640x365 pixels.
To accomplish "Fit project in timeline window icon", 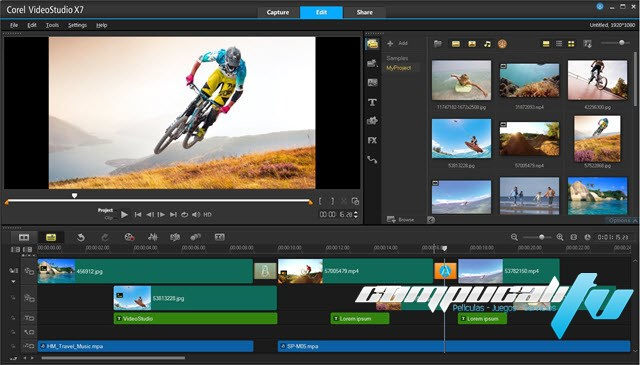I will tap(573, 237).
